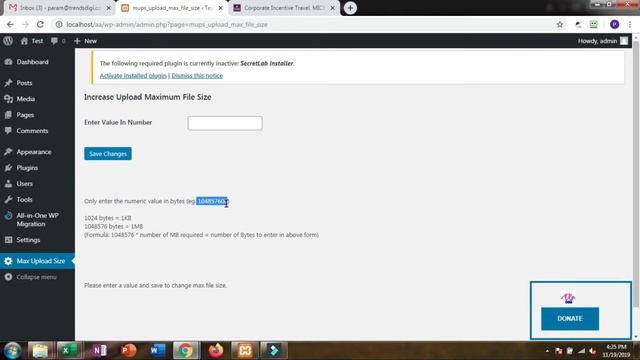Open Word from the taskbar
The image size is (640, 360).
(157, 351)
